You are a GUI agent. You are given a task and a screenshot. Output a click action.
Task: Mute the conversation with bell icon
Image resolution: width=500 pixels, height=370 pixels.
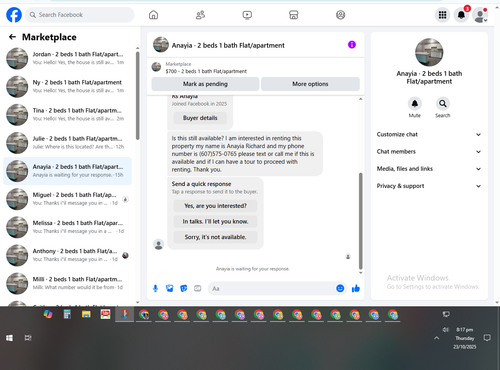415,104
